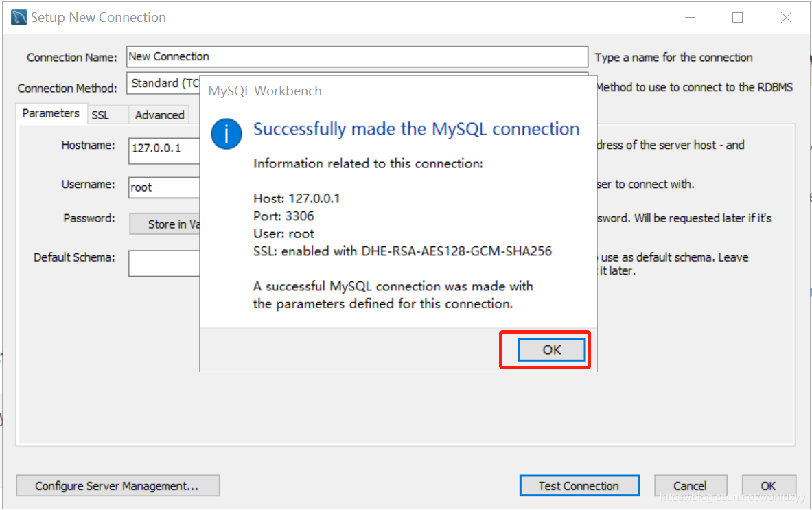Screen dimensions: 812x510
Task: Click the bottom OK button beside Cancel
Action: coord(769,486)
